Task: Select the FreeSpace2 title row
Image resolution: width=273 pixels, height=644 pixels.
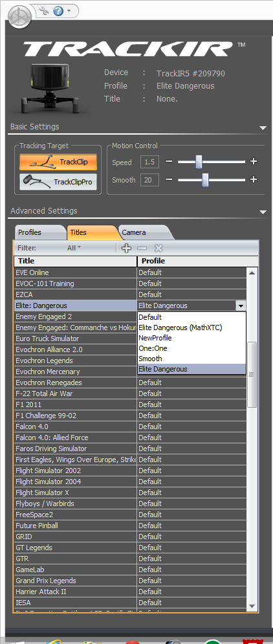Action: (x=75, y=515)
